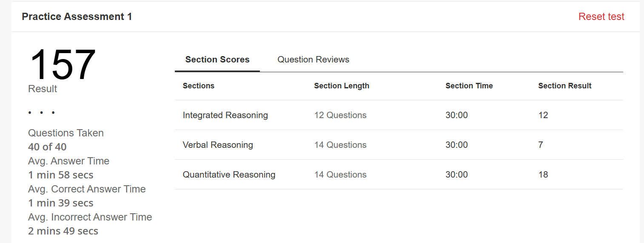The width and height of the screenshot is (644, 243).
Task: Select the Section Scores tab
Action: 217,59
